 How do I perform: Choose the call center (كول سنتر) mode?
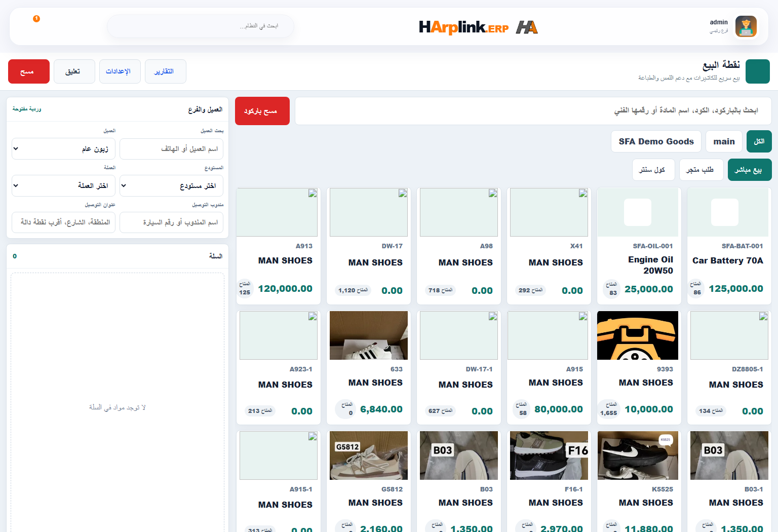[x=653, y=170]
